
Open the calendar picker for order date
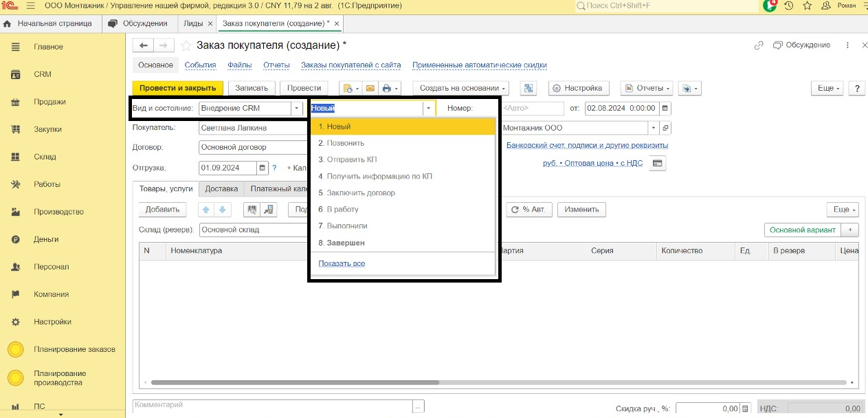click(665, 108)
